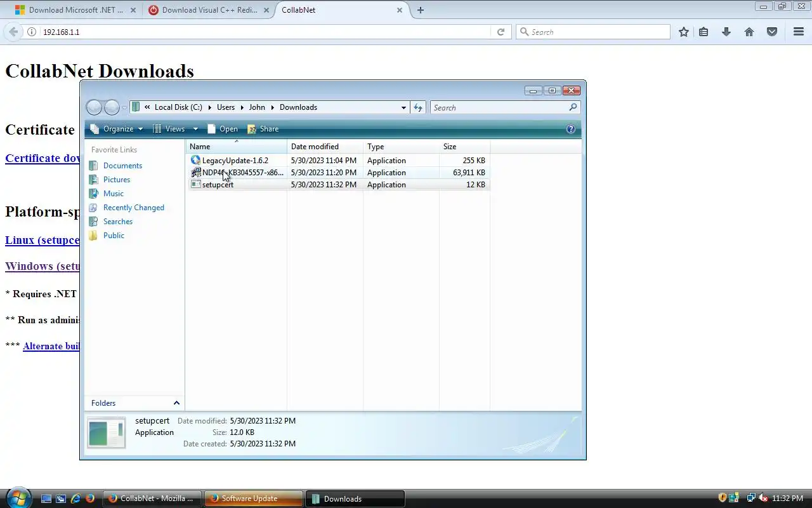Image resolution: width=812 pixels, height=508 pixels.
Task: Click the Views toolbar button
Action: (x=169, y=129)
